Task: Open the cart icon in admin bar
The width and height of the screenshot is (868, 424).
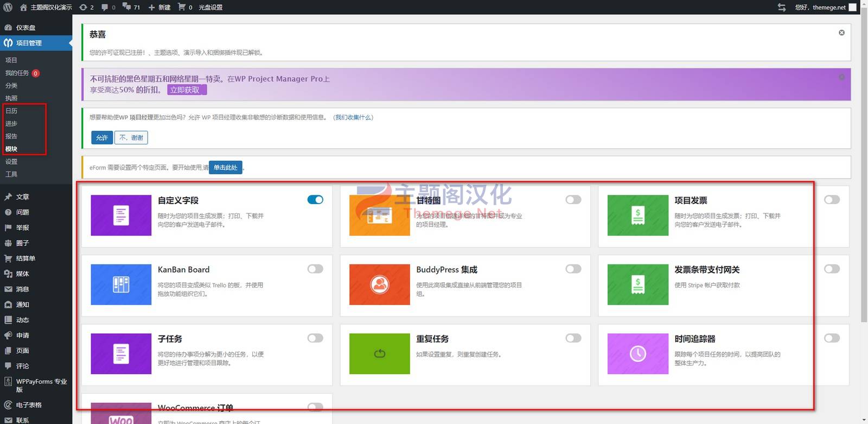Action: (186, 7)
